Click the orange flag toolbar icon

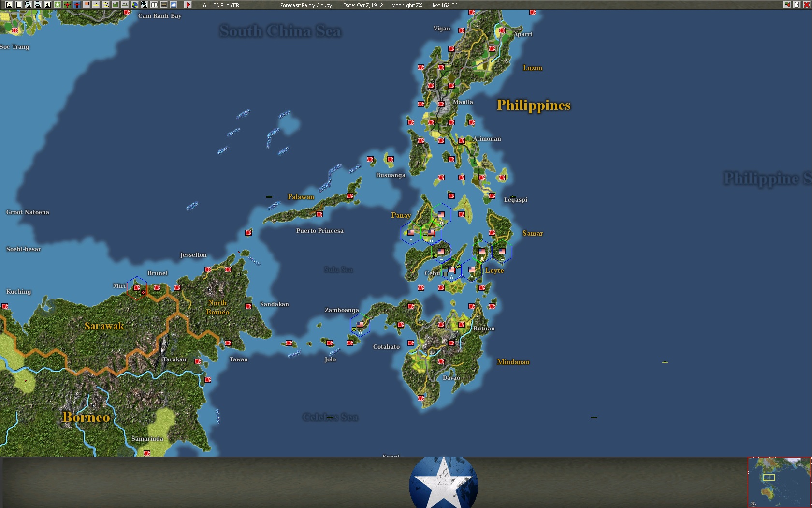pyautogui.click(x=86, y=5)
